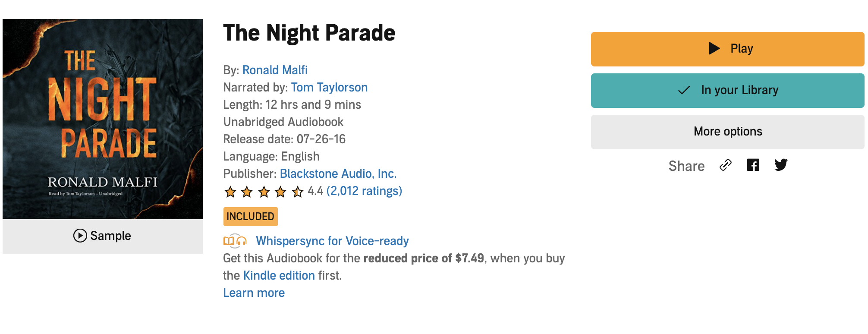Open narrator Tom Taylorson link
The image size is (868, 334).
(x=329, y=87)
